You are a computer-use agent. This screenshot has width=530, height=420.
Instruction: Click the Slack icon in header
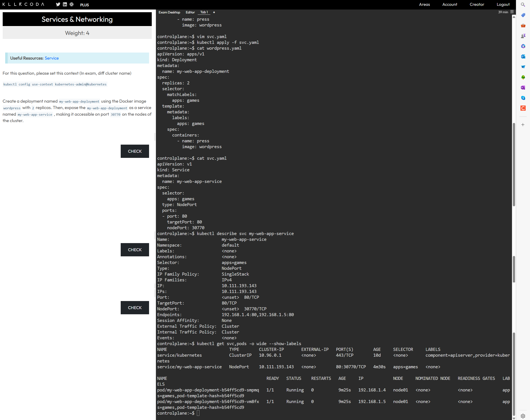72,4
